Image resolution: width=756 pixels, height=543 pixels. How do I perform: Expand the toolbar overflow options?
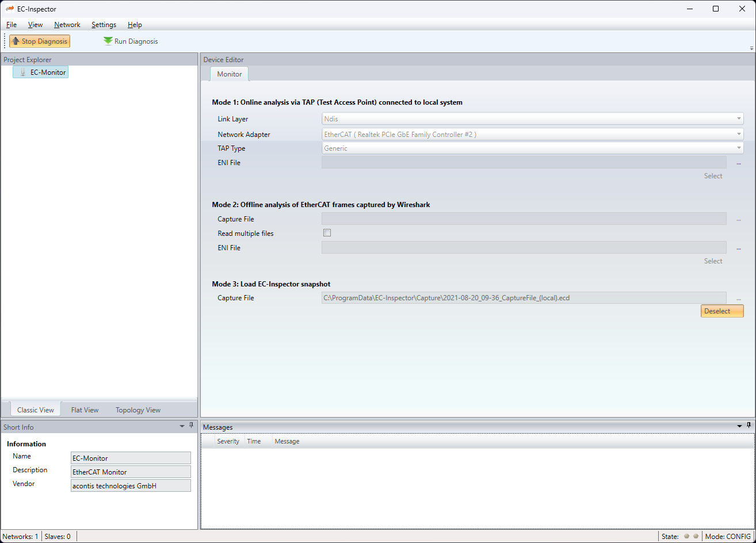tap(751, 48)
